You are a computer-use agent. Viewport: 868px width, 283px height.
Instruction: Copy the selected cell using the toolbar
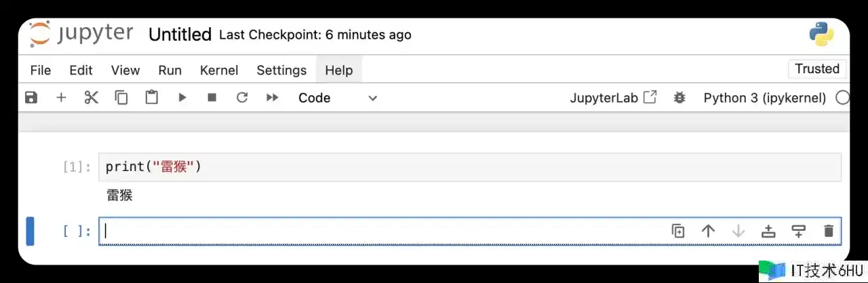pyautogui.click(x=121, y=98)
